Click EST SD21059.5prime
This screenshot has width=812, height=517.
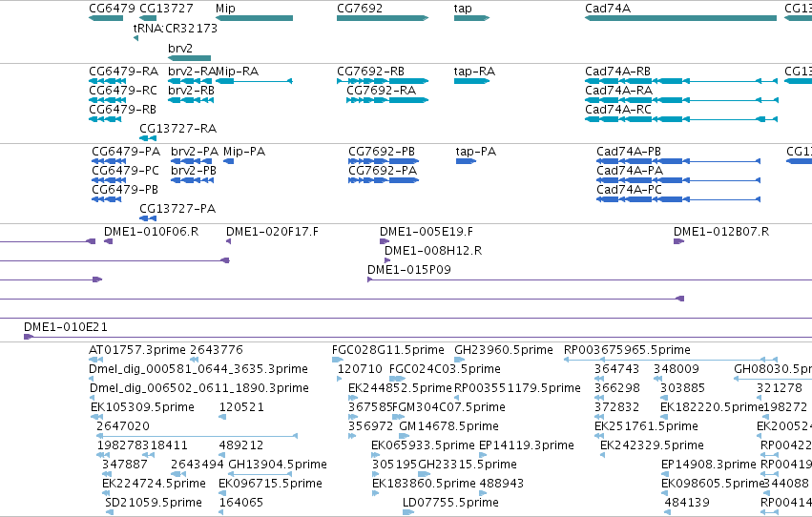(x=110, y=513)
